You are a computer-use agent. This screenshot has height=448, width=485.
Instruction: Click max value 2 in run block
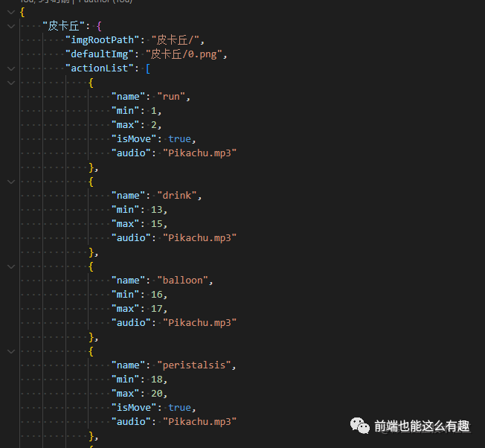(154, 125)
